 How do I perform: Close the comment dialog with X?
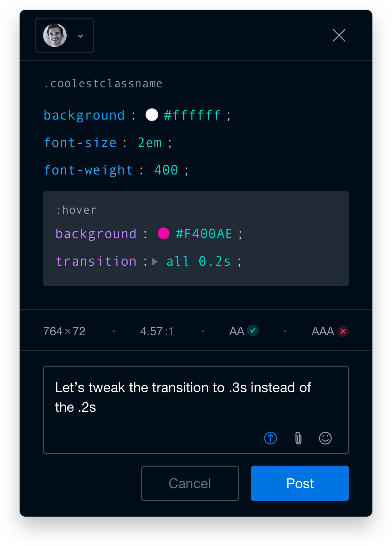(339, 35)
